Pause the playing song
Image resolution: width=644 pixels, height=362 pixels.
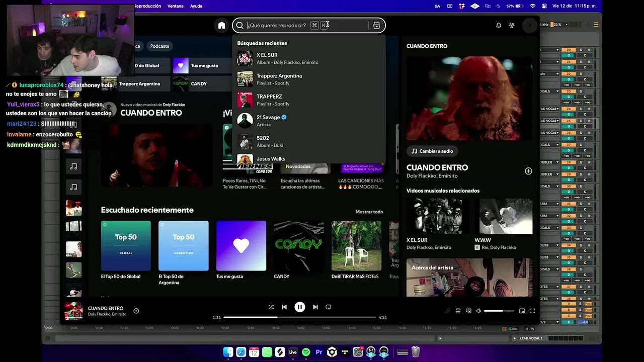pyautogui.click(x=300, y=307)
